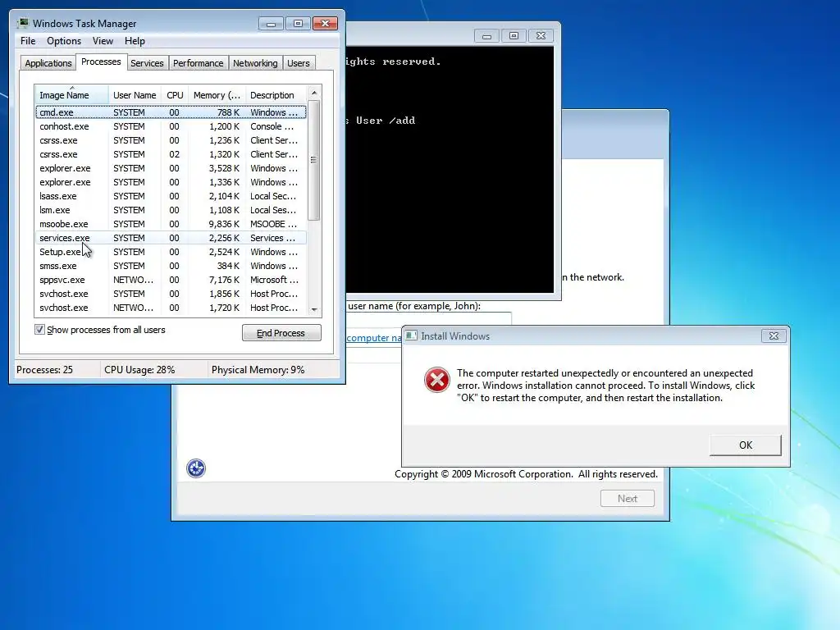The image size is (840, 630).
Task: Click the Ease of Access icon in setup window
Action: 196,468
